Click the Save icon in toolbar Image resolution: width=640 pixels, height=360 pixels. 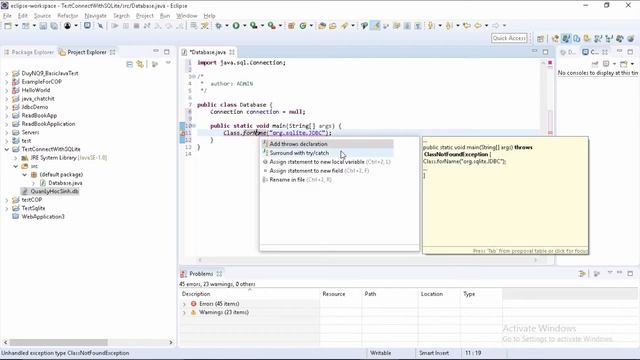pyautogui.click(x=43, y=26)
